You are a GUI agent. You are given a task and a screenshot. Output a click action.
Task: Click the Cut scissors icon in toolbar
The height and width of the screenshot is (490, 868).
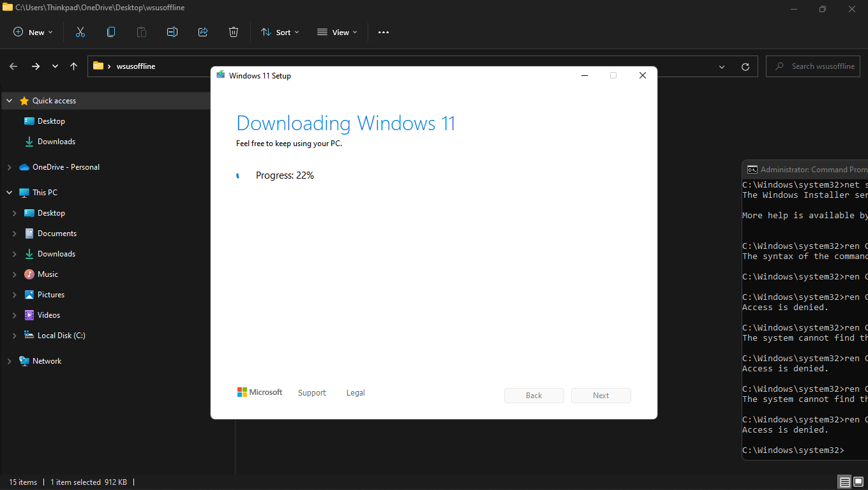tap(80, 32)
